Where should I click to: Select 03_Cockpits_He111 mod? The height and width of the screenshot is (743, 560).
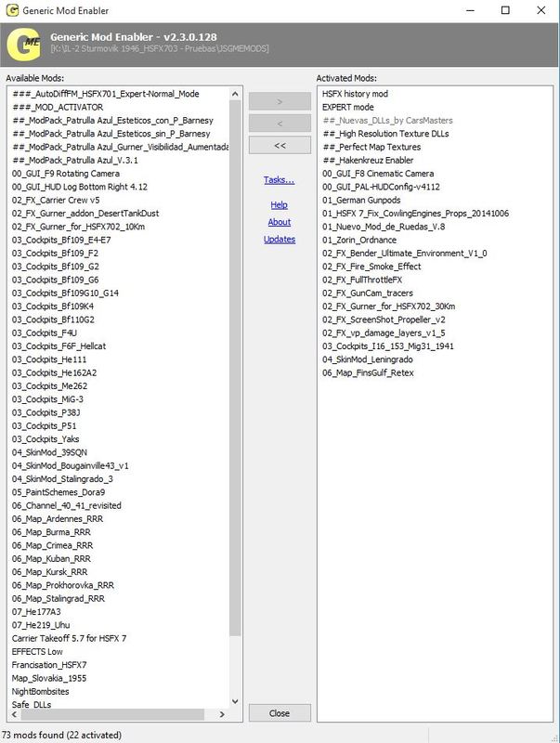(49, 359)
